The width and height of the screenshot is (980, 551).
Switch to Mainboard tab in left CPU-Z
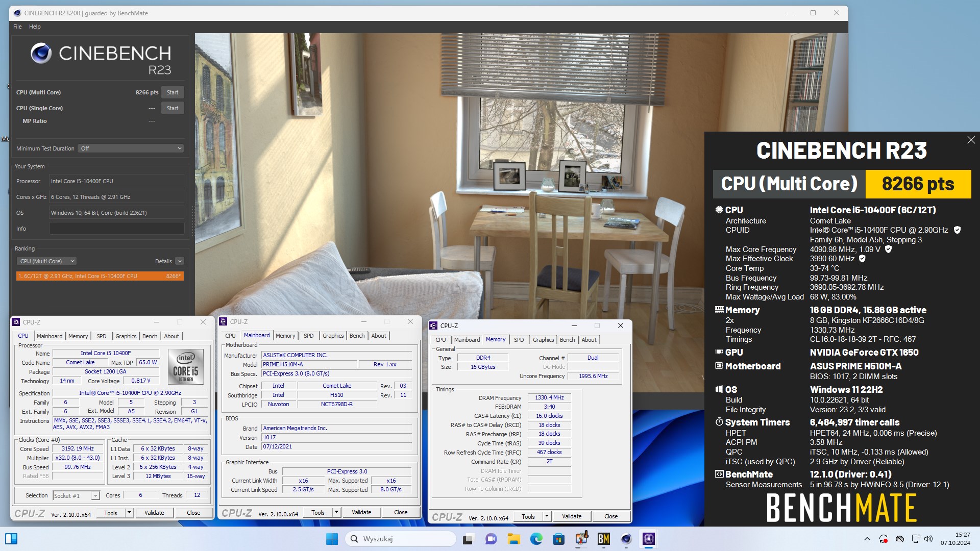[50, 336]
